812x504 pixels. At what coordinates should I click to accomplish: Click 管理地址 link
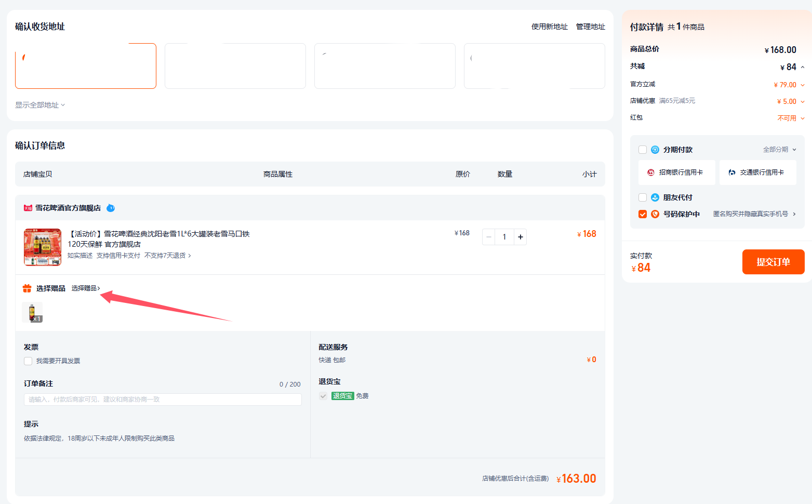click(590, 26)
